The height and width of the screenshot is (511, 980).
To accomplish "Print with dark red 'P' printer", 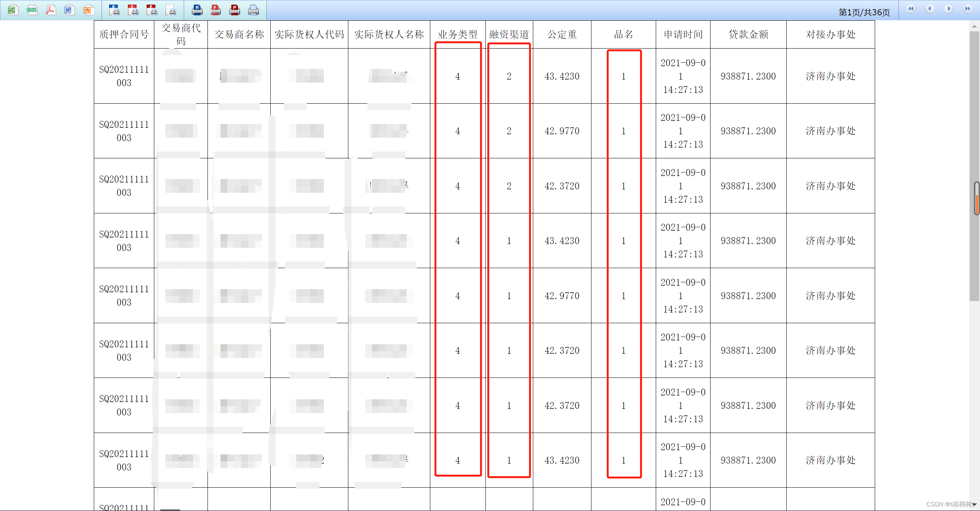I will tap(235, 10).
